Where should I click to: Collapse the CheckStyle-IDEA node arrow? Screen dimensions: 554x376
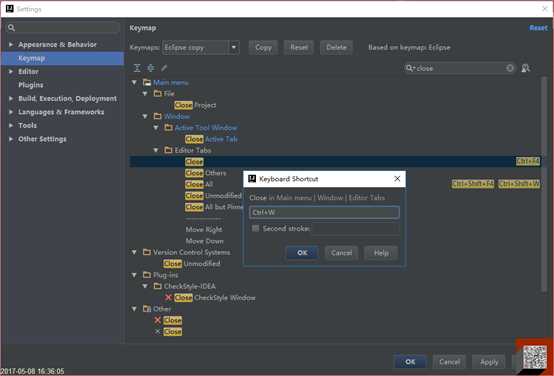(x=145, y=286)
